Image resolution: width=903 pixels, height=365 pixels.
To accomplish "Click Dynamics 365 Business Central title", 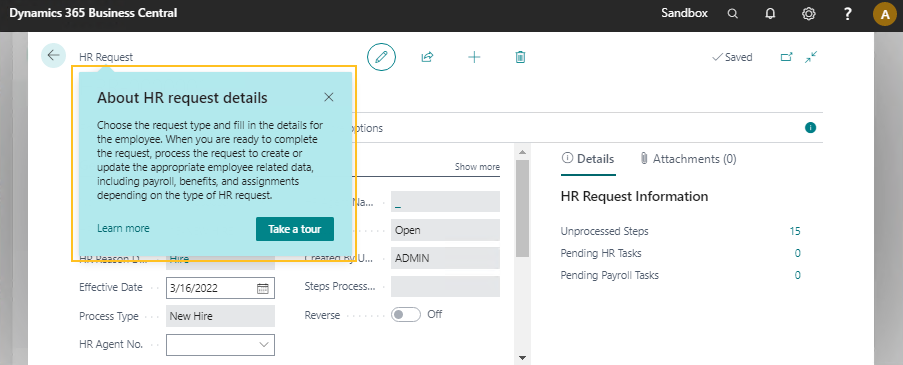I will pyautogui.click(x=93, y=13).
